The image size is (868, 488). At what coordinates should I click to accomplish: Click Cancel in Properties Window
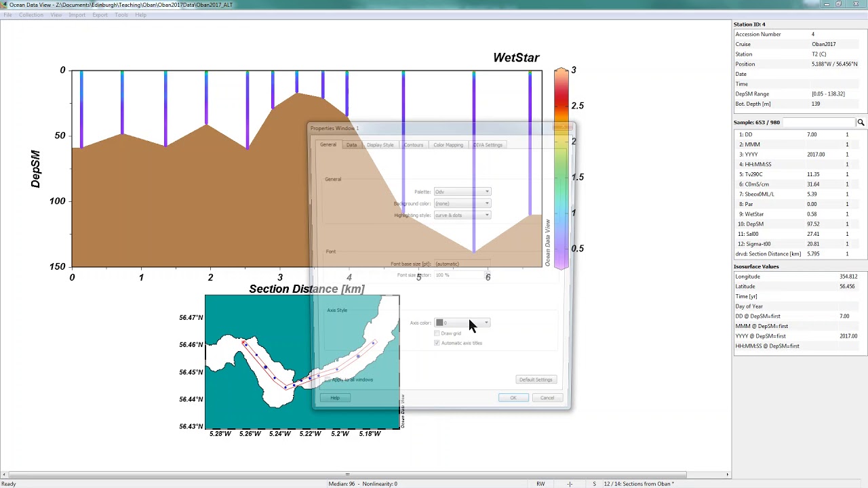tap(547, 398)
